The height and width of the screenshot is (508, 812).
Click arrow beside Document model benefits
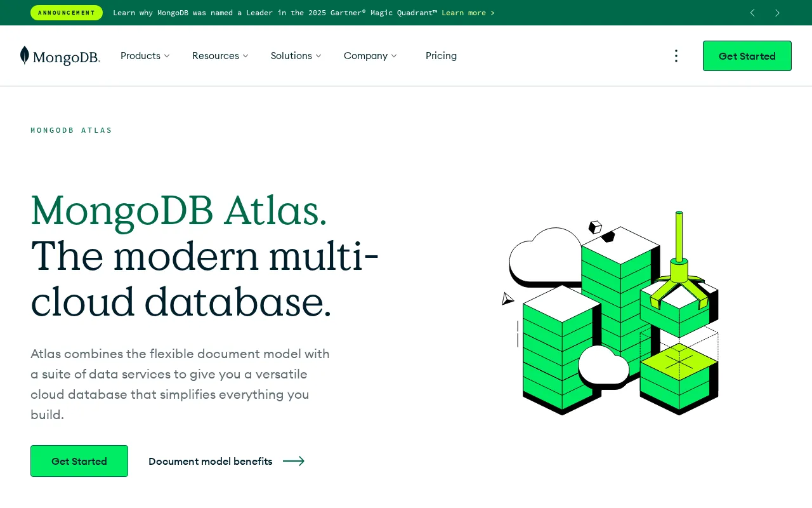[294, 461]
